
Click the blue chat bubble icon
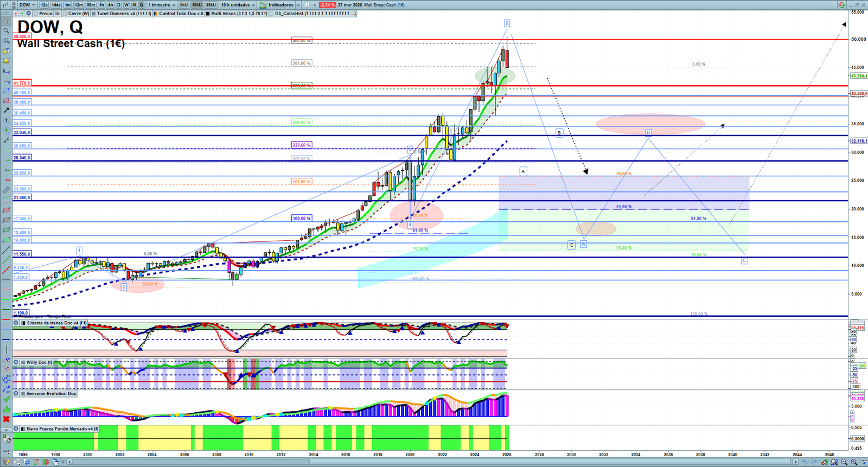point(27,462)
